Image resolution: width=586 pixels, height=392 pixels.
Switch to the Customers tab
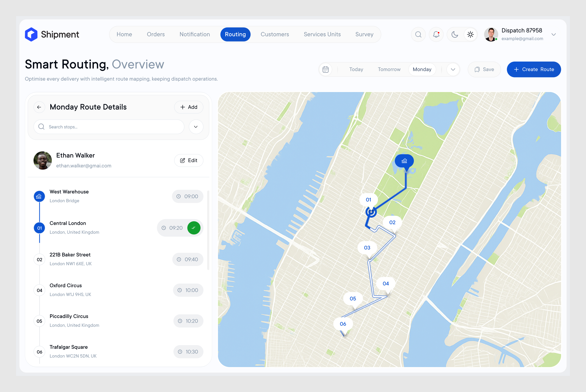(275, 34)
